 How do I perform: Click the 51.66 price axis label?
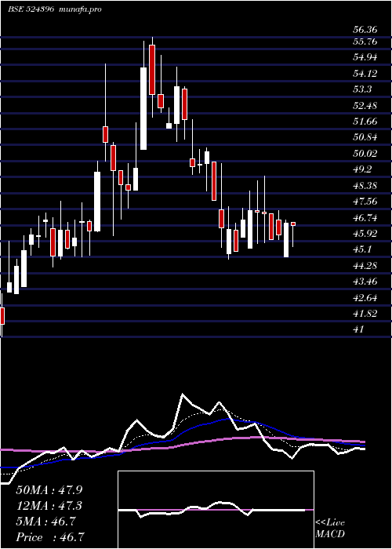[365, 122]
